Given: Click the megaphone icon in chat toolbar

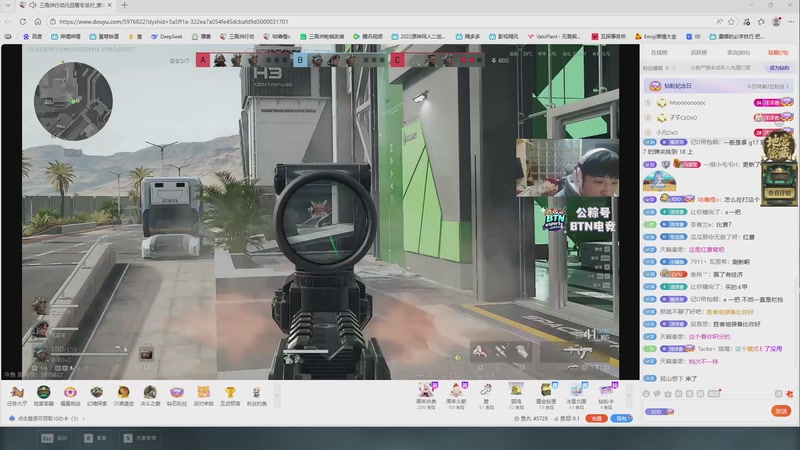Looking at the screenshot, I should (x=657, y=394).
